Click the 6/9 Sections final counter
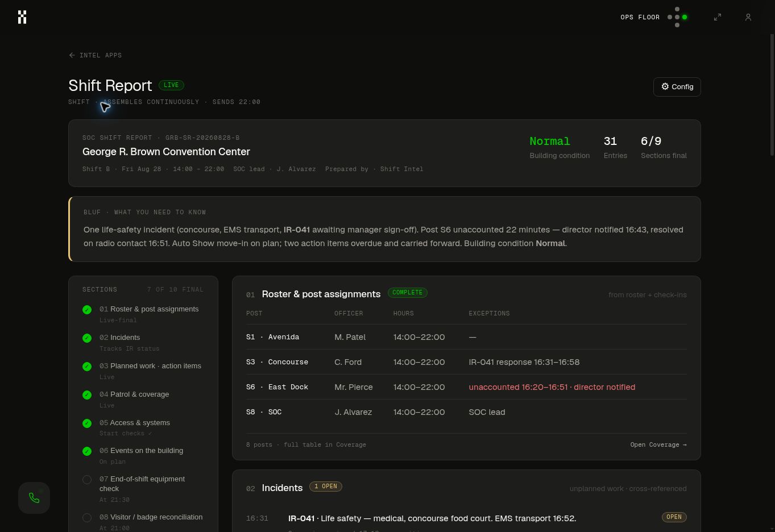This screenshot has width=775, height=532. pos(664,147)
